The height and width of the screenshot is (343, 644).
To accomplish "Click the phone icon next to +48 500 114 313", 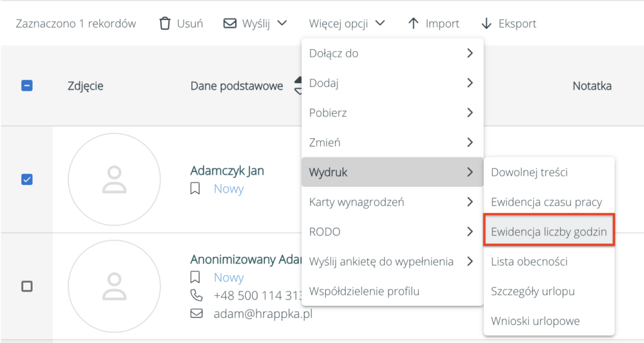I will pos(196,295).
